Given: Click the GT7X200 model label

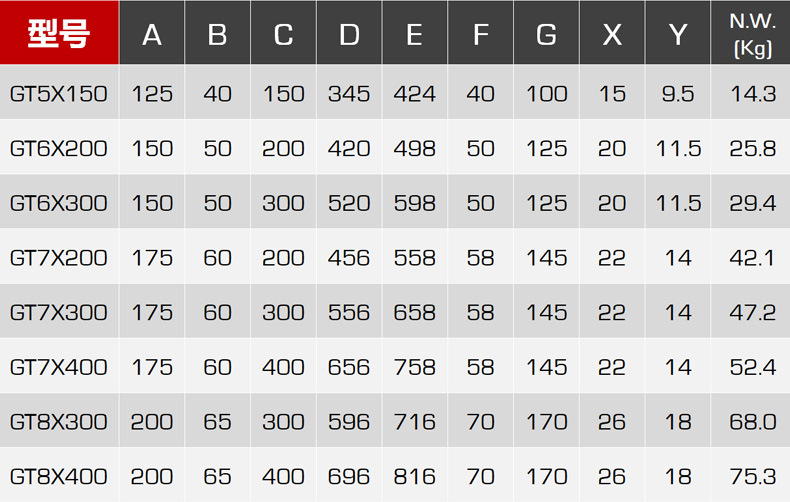Looking at the screenshot, I should coord(59,258).
